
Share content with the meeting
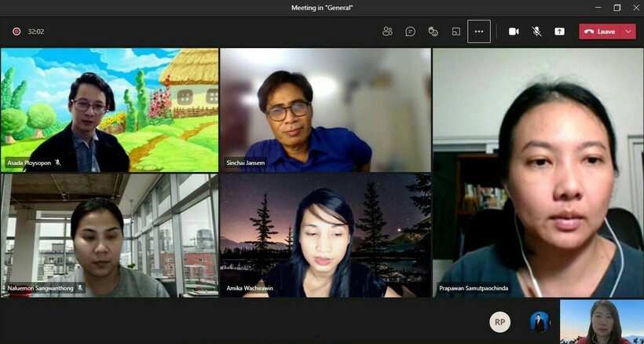[x=559, y=31]
